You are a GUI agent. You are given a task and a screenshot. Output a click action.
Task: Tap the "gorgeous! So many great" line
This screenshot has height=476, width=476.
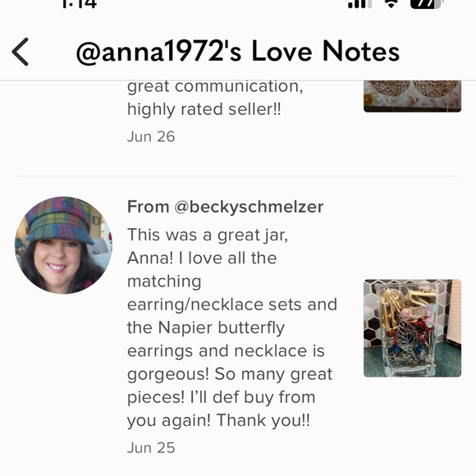(230, 374)
